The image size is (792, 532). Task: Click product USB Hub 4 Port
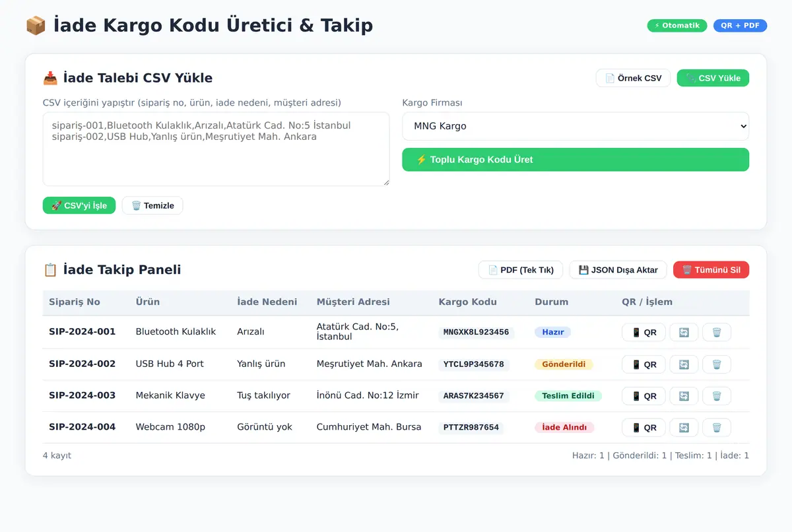click(170, 364)
